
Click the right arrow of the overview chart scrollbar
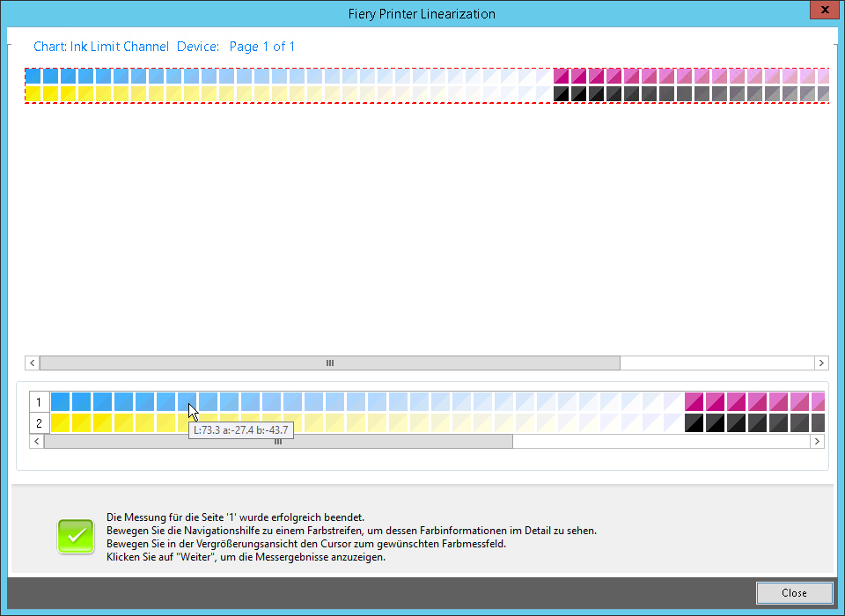821,363
